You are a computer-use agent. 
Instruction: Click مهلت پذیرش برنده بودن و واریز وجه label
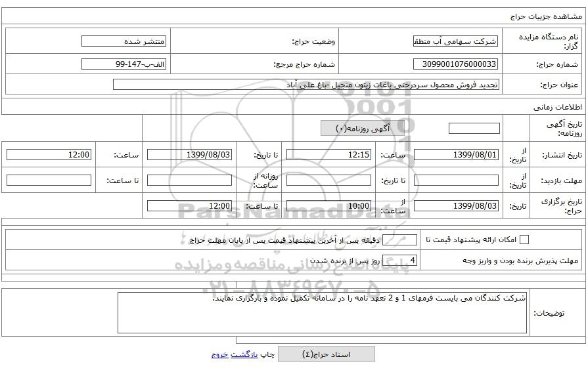[x=520, y=261]
